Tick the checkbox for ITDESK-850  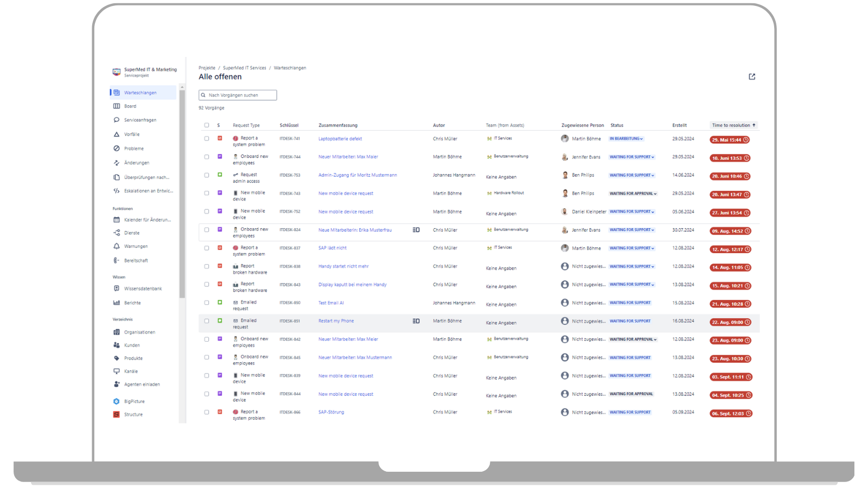(207, 303)
